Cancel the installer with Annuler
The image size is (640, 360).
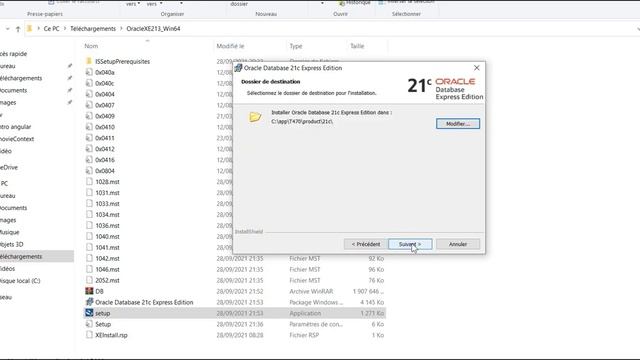point(458,244)
